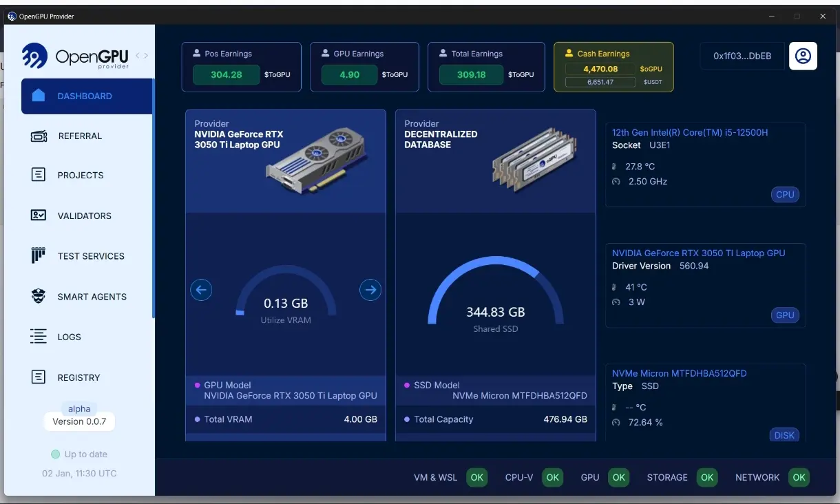Click the GPU OK status badge

619,477
